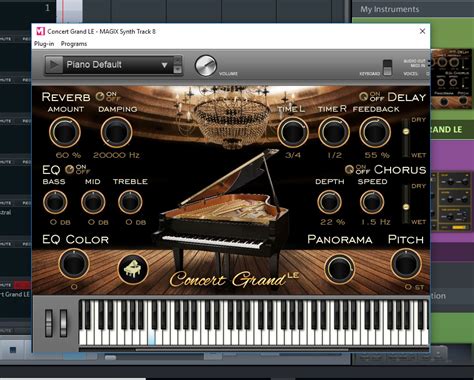
Task: Click the EQ Color knob
Action: point(74,264)
